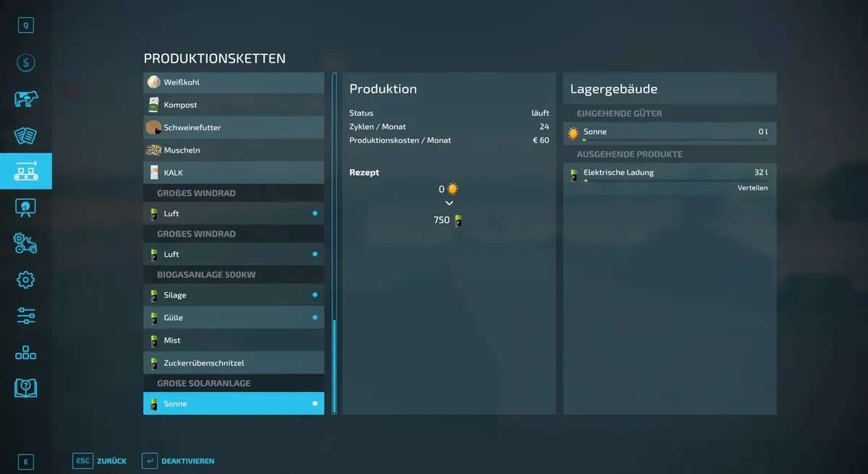Open the animals cow icon page
The image size is (868, 474).
click(x=26, y=99)
